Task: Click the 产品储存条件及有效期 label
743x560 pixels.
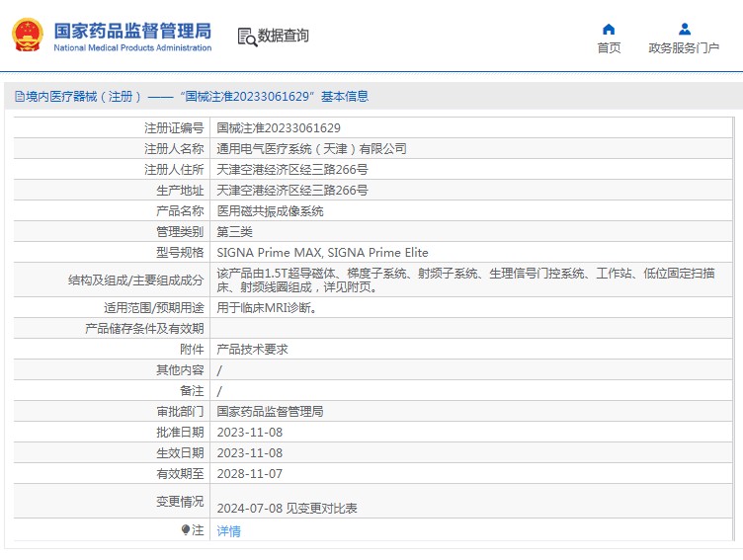Action: 144,329
